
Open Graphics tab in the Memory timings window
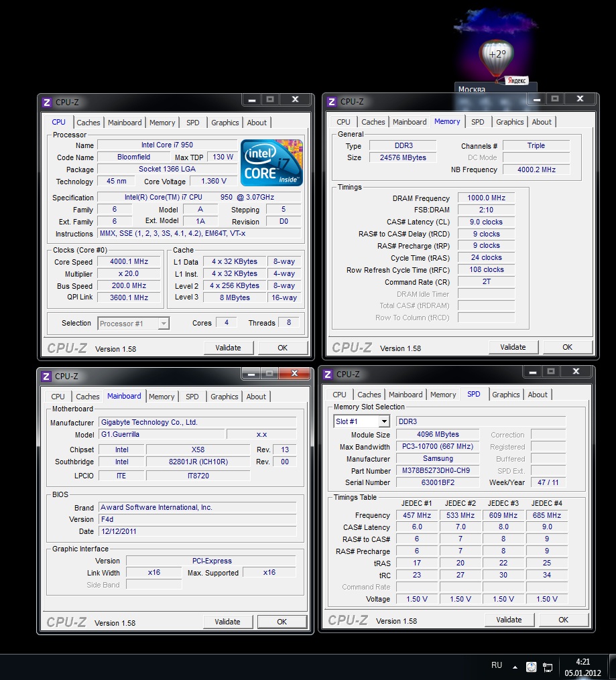509,123
